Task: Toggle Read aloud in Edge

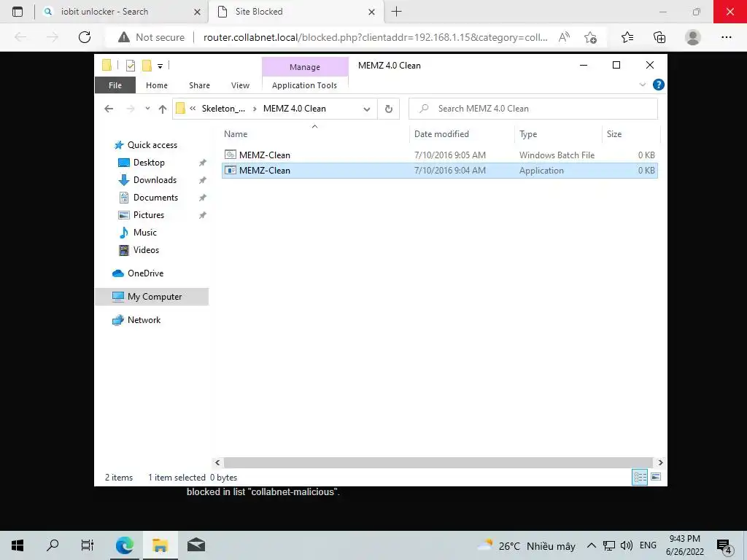Action: click(564, 37)
